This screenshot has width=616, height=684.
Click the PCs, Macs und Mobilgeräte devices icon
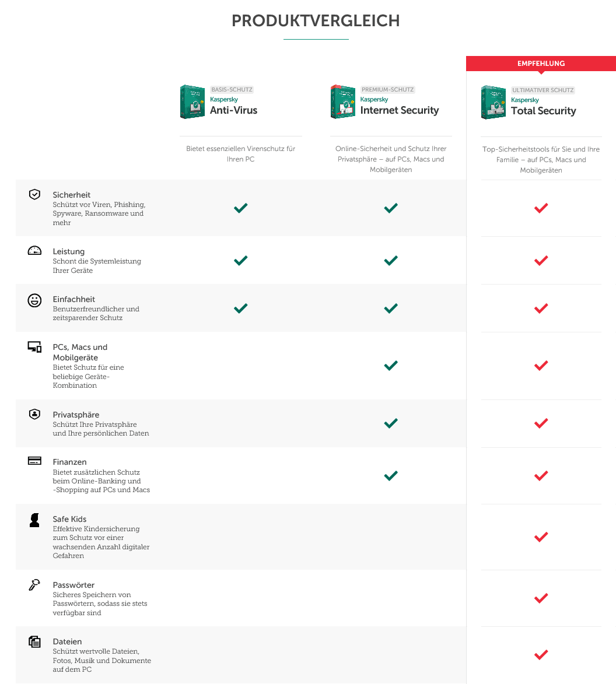(x=34, y=348)
